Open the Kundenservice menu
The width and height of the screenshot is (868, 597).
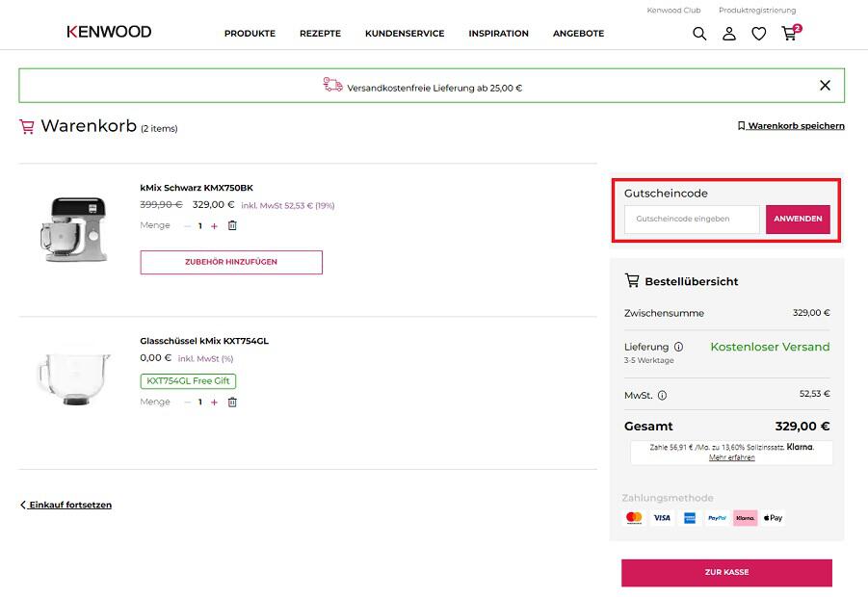point(405,34)
